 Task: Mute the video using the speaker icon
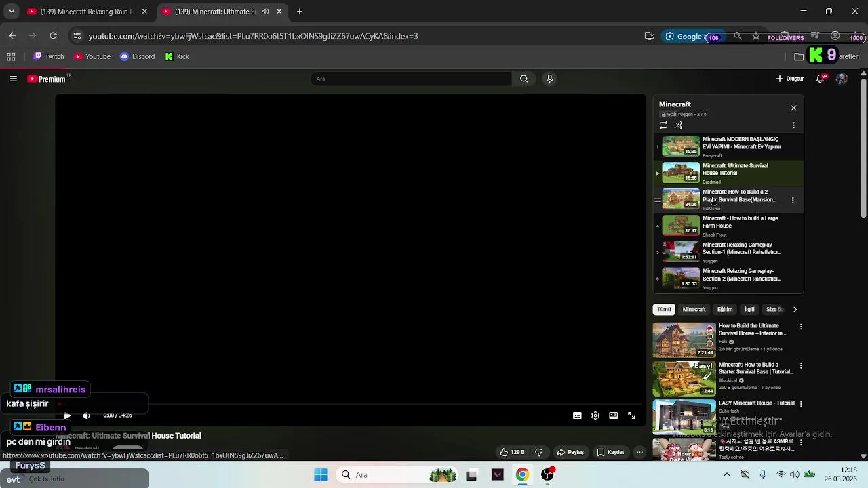point(86,415)
